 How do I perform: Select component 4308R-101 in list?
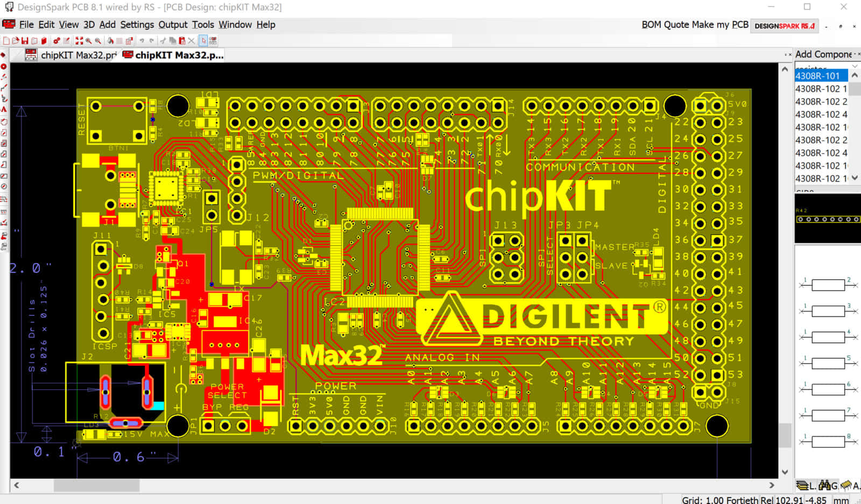pos(821,76)
